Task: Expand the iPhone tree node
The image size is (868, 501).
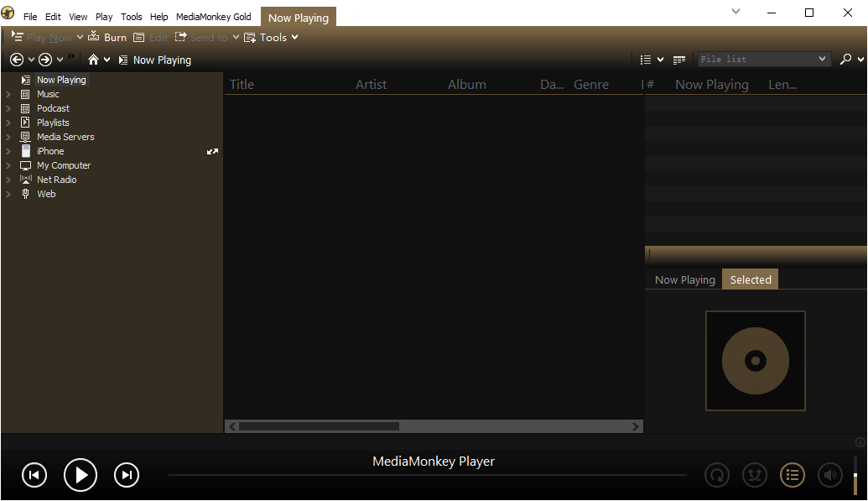Action: point(8,151)
